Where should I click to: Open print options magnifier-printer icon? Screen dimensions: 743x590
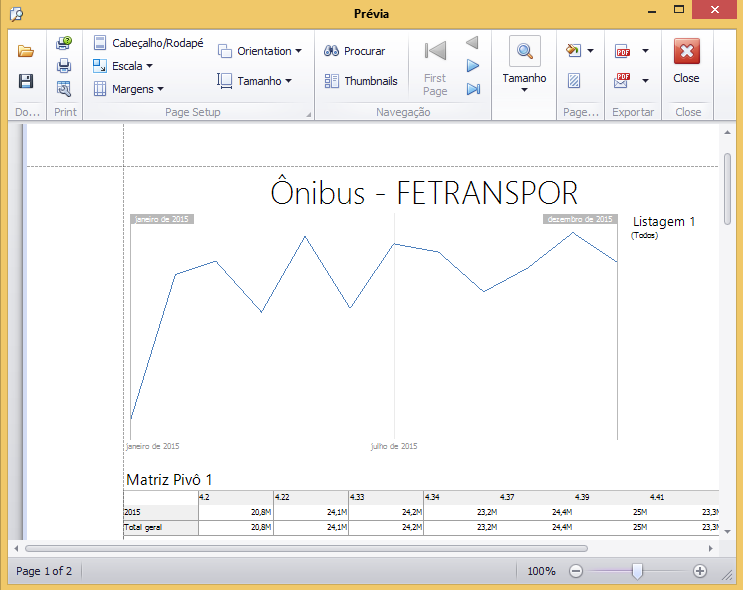click(64, 88)
